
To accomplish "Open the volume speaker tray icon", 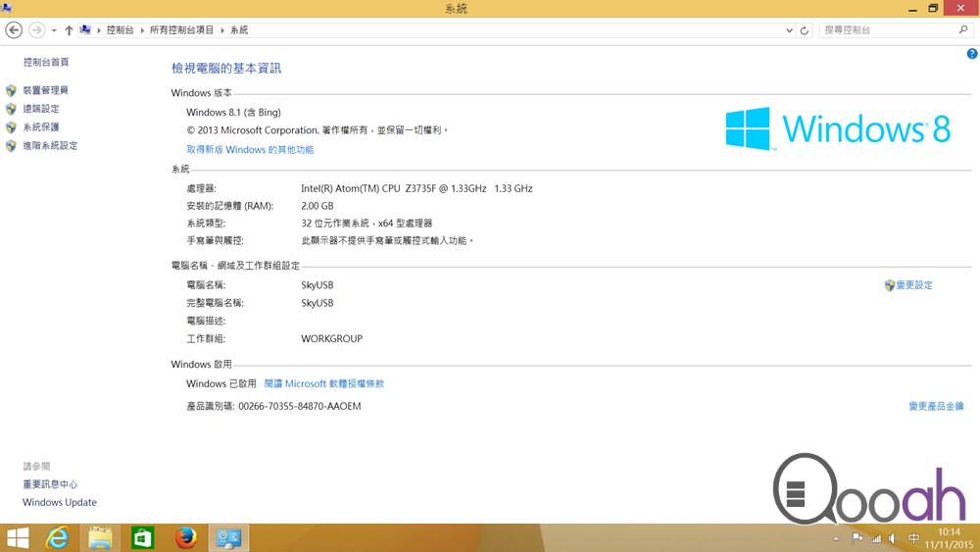I will click(895, 538).
